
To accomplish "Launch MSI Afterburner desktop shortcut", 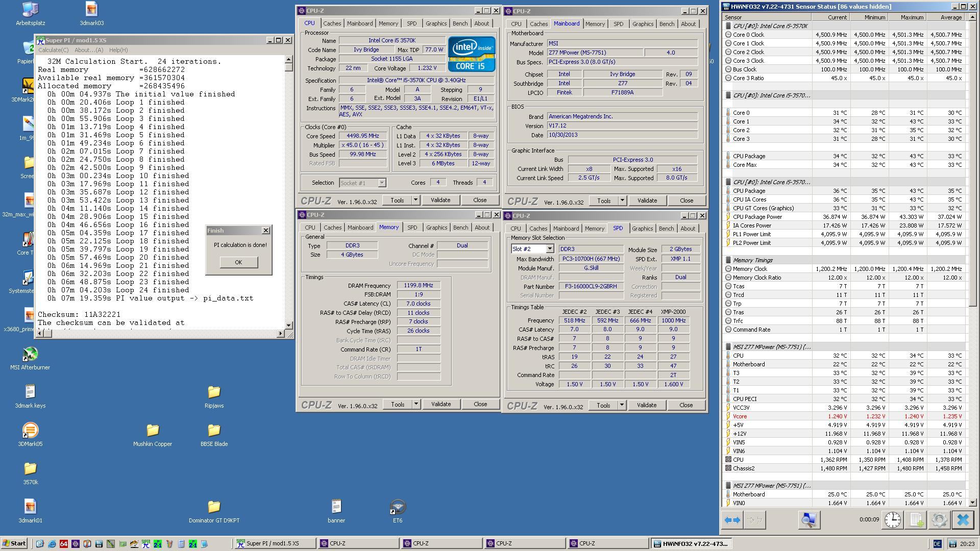I will 30,358.
